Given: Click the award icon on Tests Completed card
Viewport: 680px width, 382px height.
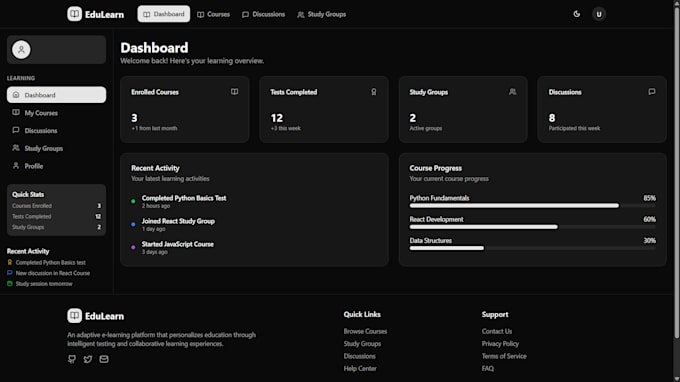Looking at the screenshot, I should pos(373,91).
